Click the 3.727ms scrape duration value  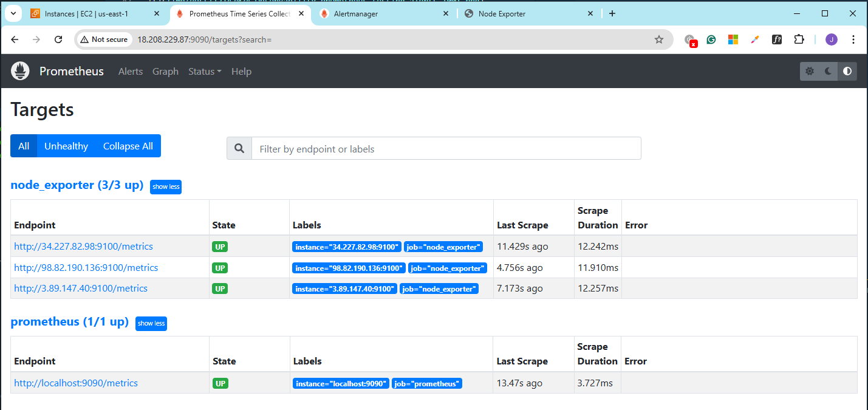click(x=595, y=383)
